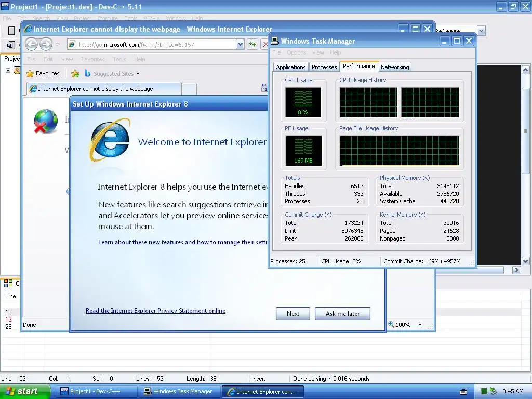Open the View menu in Task Manager
The image size is (532, 399).
click(x=318, y=52)
